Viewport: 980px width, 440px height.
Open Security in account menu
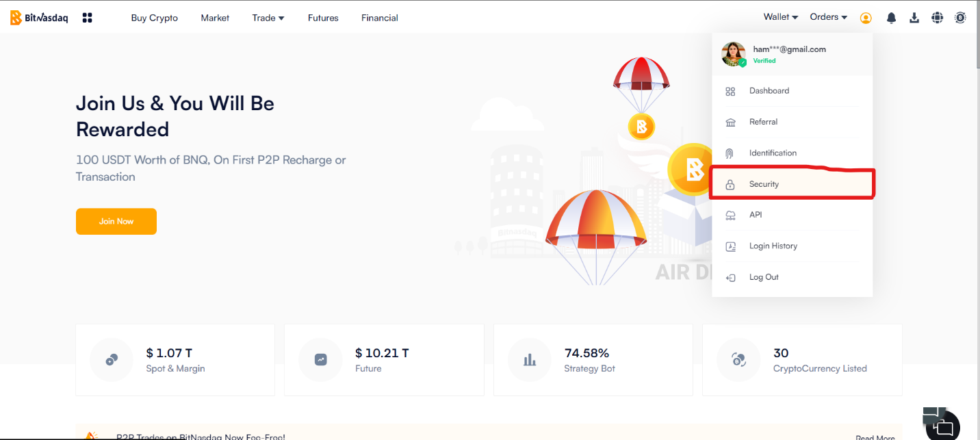[x=792, y=184]
